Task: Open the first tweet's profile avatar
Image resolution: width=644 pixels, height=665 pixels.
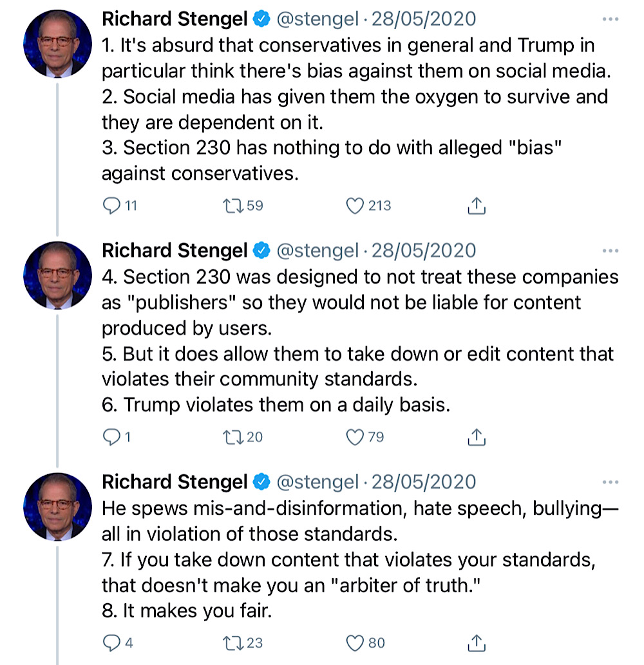Action: (58, 44)
